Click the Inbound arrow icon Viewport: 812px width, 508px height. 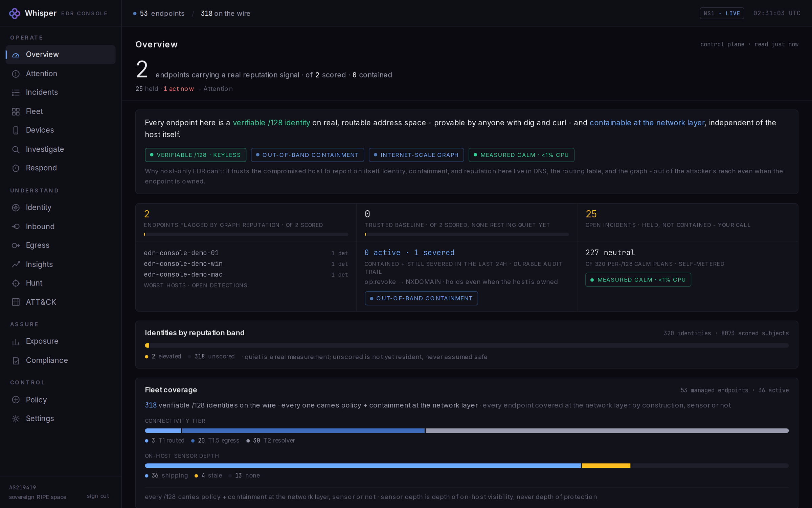(16, 227)
